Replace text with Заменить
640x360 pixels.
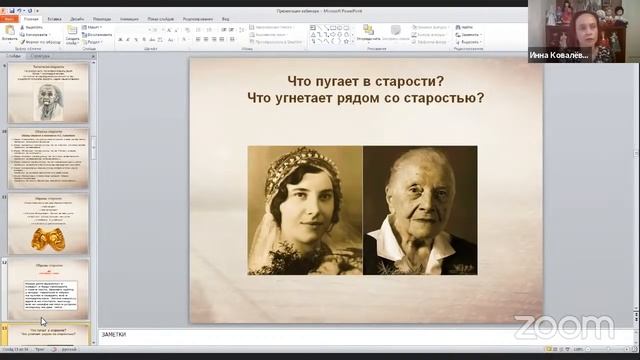click(469, 35)
